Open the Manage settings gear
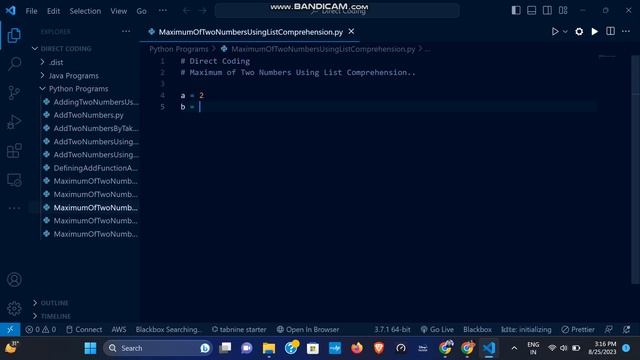This screenshot has height=360, width=640. (x=14, y=308)
